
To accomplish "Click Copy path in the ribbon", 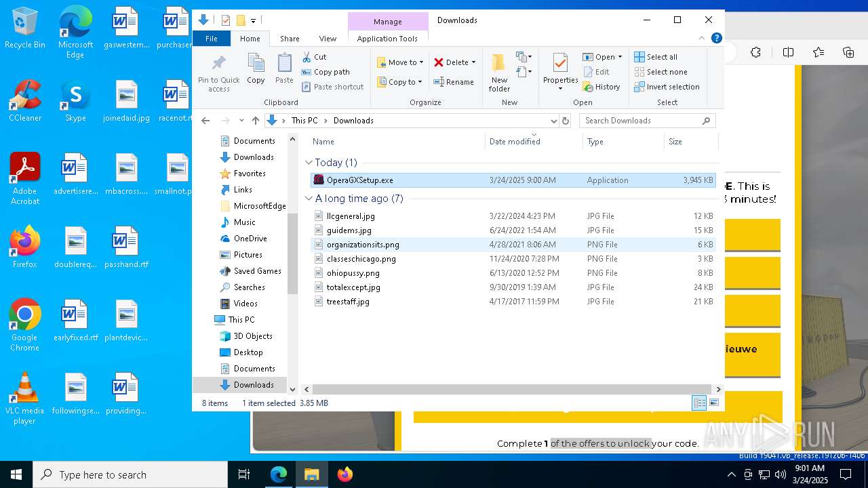I will (325, 72).
